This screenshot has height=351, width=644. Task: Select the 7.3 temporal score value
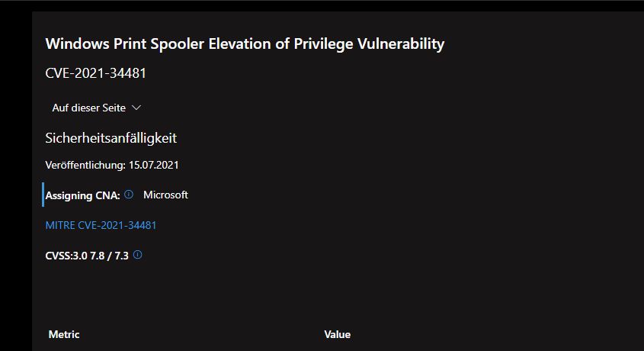pyautogui.click(x=122, y=256)
